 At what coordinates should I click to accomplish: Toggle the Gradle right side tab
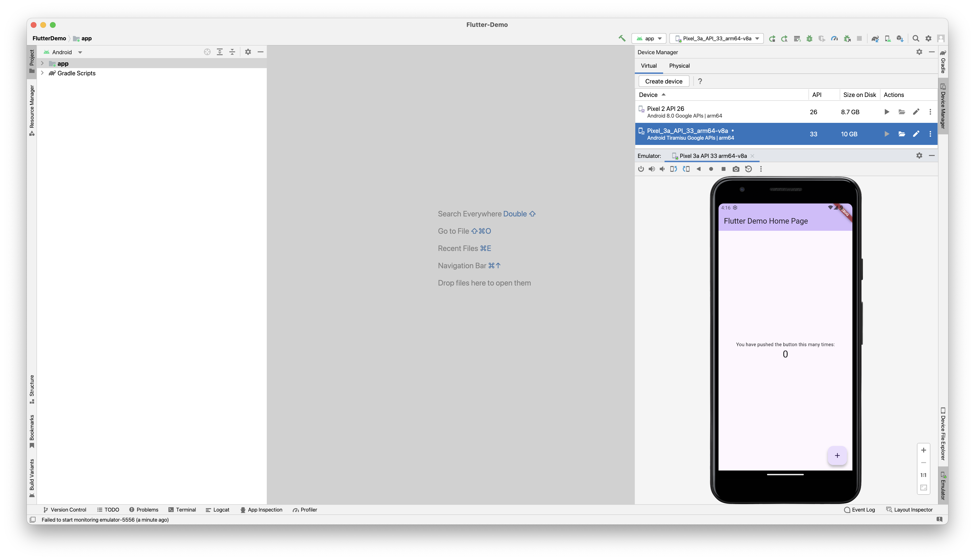click(x=943, y=61)
